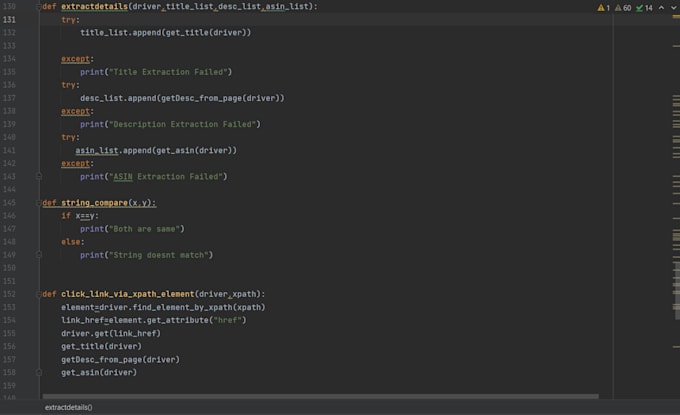Click element=driver.find_element_by_xpath(xpath) line
Screen dimensions: 680x415
click(163, 307)
